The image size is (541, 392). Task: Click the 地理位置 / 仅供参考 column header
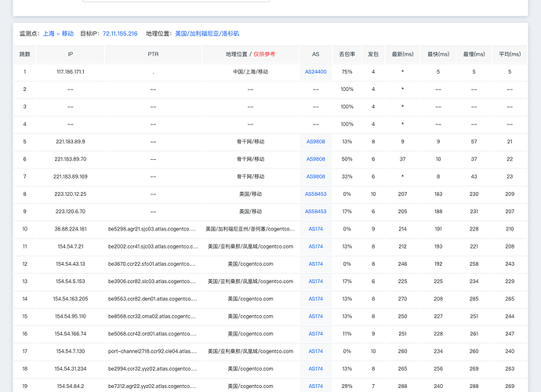tap(250, 54)
